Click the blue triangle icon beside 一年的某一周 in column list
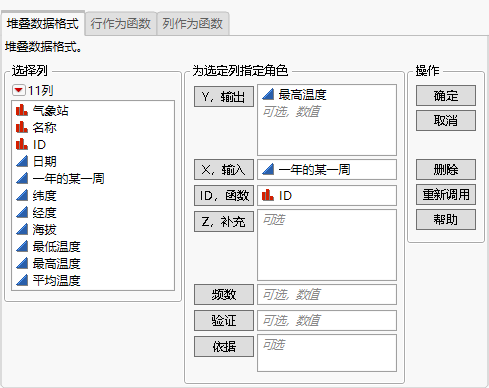489x388 pixels. point(22,178)
